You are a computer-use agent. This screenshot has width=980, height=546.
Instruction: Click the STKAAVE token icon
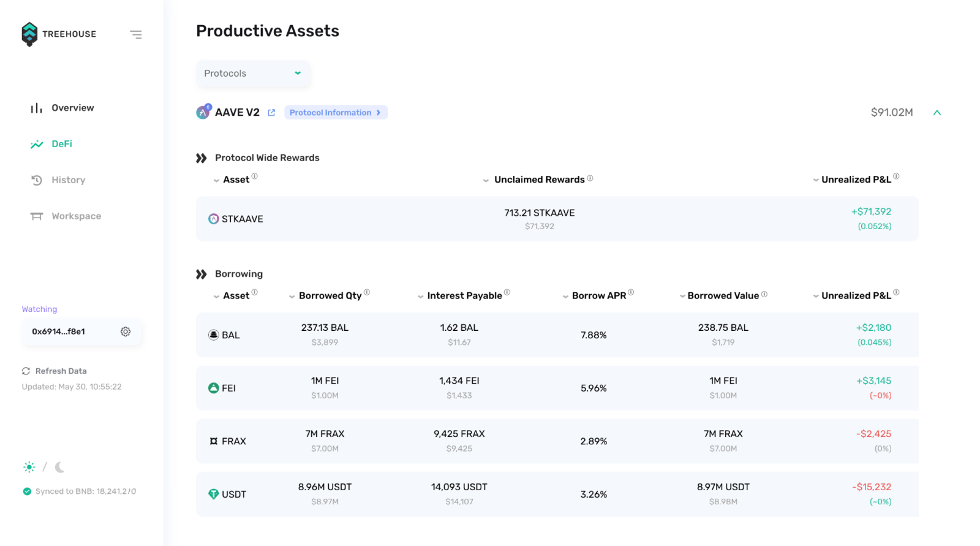[213, 219]
